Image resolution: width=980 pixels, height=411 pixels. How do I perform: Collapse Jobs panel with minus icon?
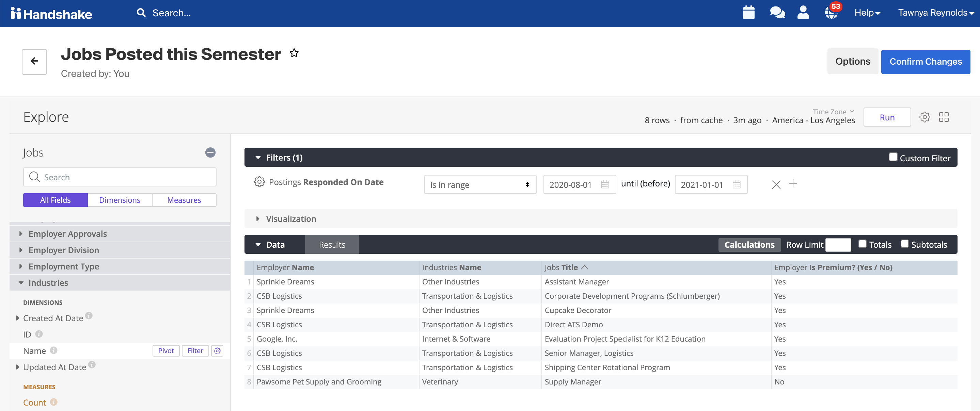[210, 152]
